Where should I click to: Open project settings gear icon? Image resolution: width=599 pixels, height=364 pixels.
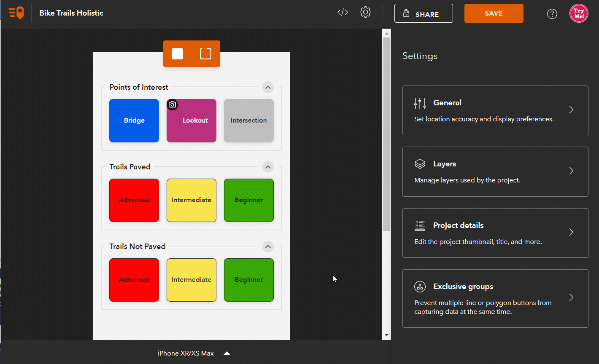pos(365,12)
